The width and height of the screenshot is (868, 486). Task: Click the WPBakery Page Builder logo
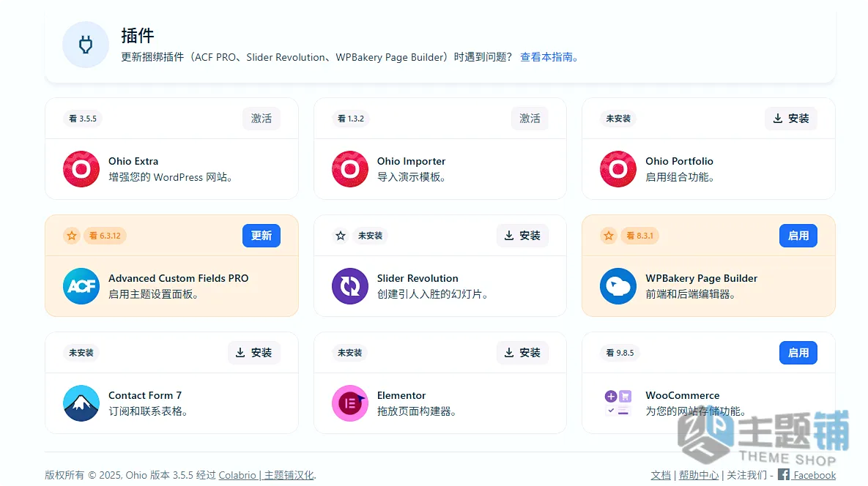point(618,286)
